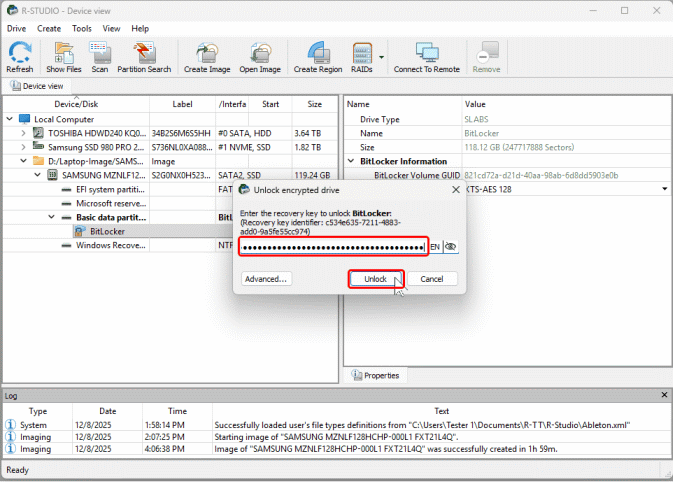
Task: Click the Size column header
Action: (x=314, y=104)
